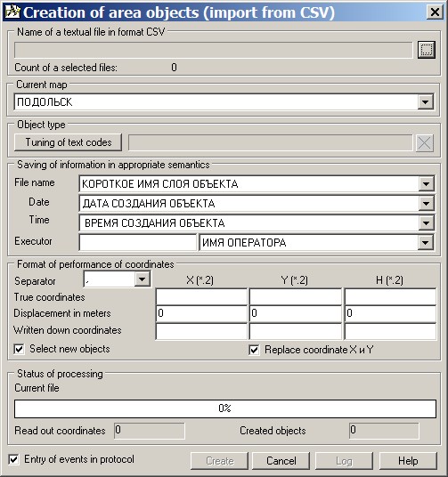Expand the Current map dropdown

pos(426,102)
